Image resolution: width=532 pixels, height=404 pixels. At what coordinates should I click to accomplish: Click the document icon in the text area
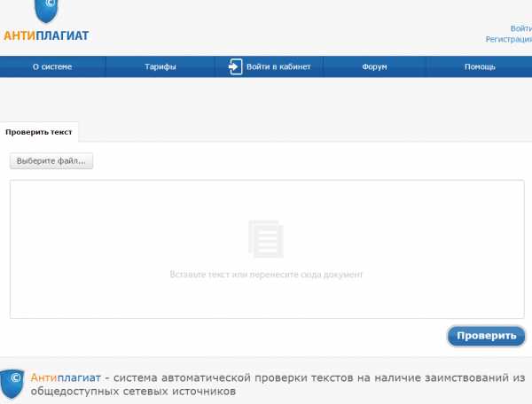coord(266,239)
